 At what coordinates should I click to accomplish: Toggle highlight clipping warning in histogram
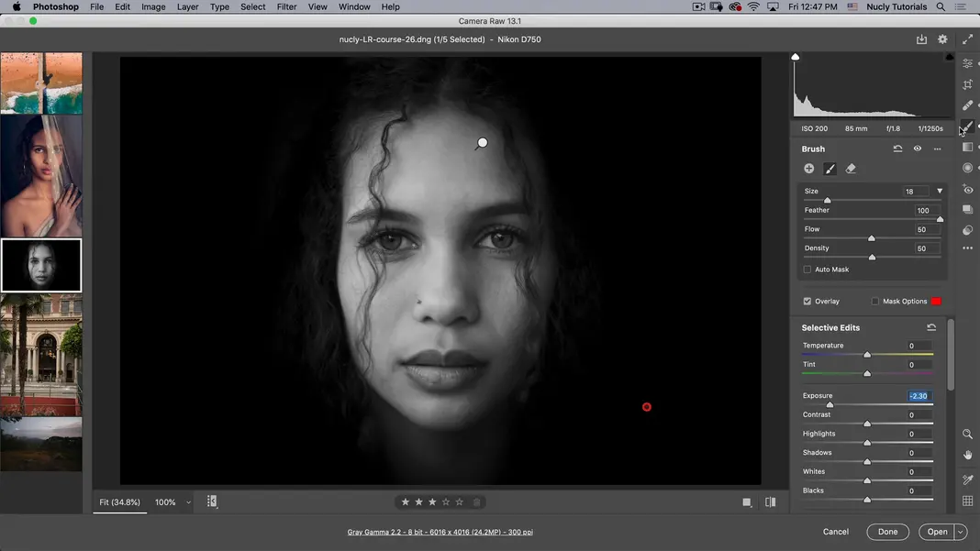950,57
